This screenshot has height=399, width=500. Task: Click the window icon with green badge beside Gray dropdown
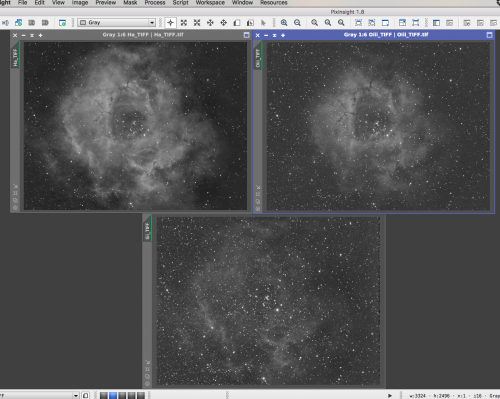pos(62,23)
